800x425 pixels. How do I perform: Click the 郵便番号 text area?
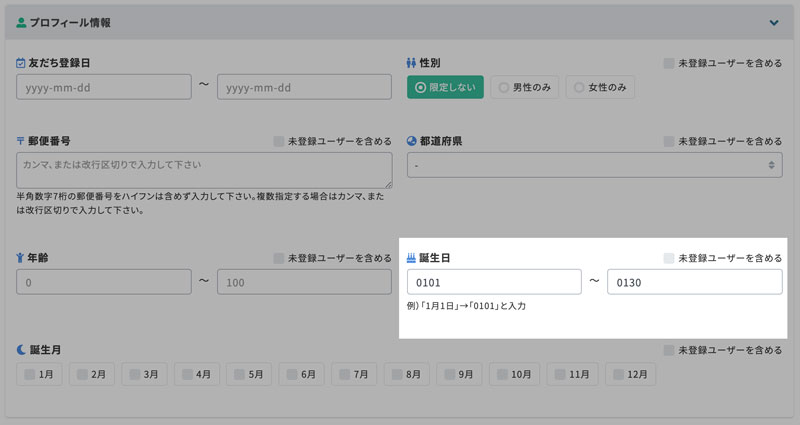coord(204,170)
